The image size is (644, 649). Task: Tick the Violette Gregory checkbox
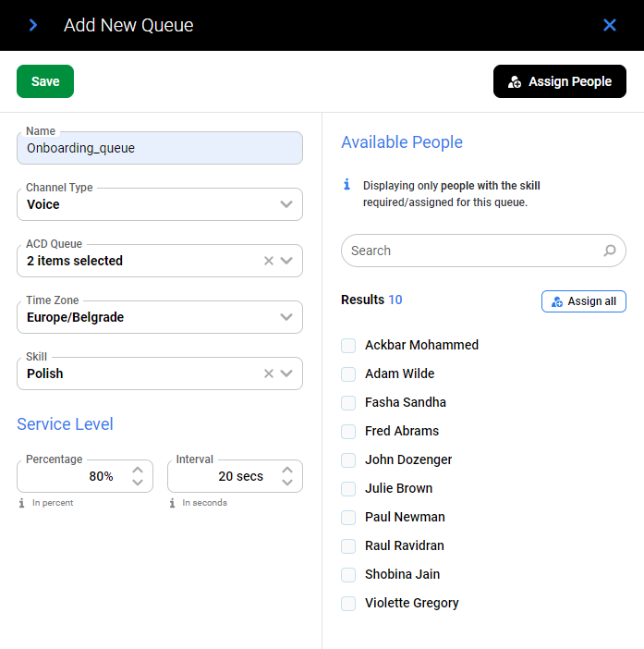[x=348, y=603]
